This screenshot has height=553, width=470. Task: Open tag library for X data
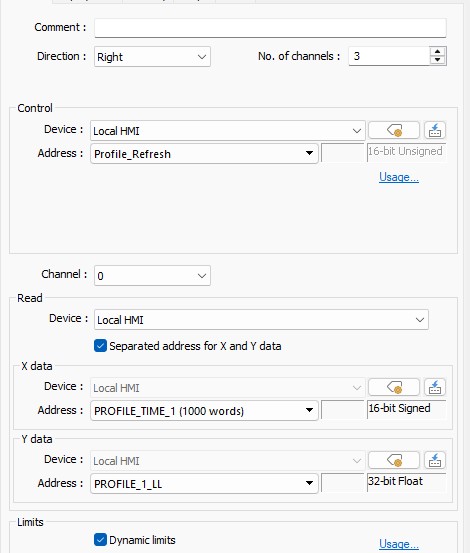(x=394, y=388)
